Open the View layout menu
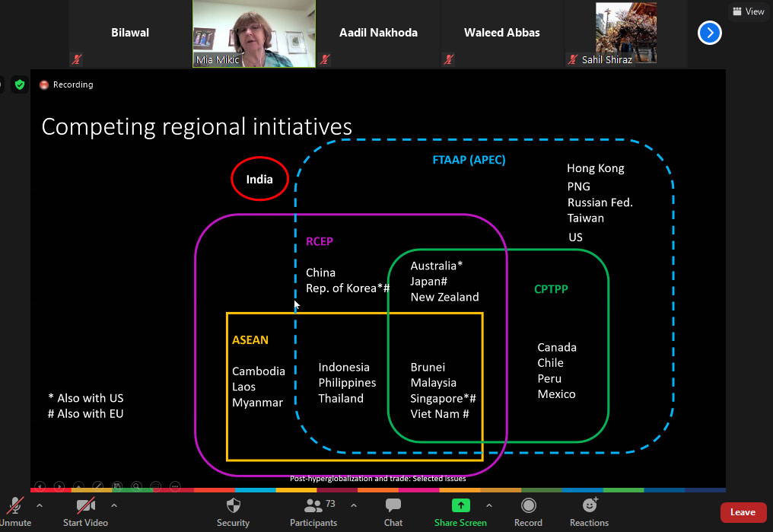This screenshot has width=773, height=532. 749,11
